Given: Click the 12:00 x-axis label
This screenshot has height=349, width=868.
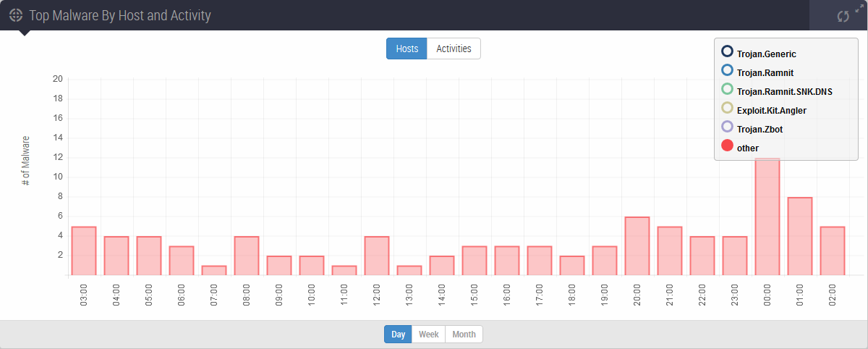Looking at the screenshot, I should [377, 295].
